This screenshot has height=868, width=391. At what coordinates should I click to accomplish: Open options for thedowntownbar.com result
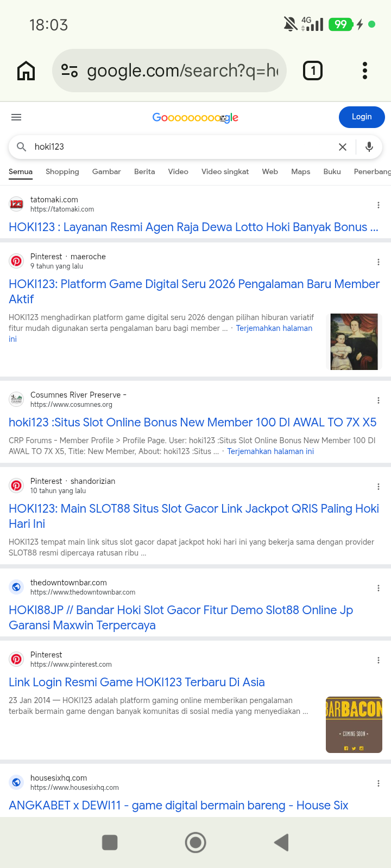click(379, 588)
